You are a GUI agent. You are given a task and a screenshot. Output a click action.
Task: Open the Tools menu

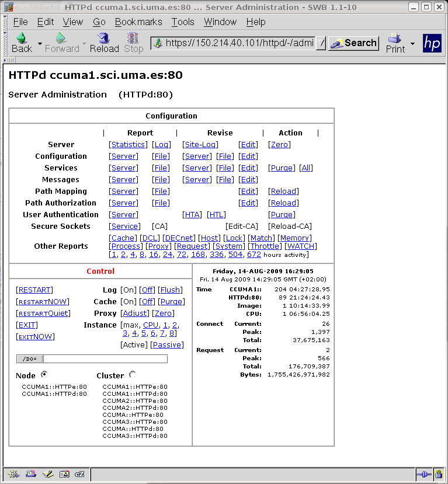coord(183,22)
